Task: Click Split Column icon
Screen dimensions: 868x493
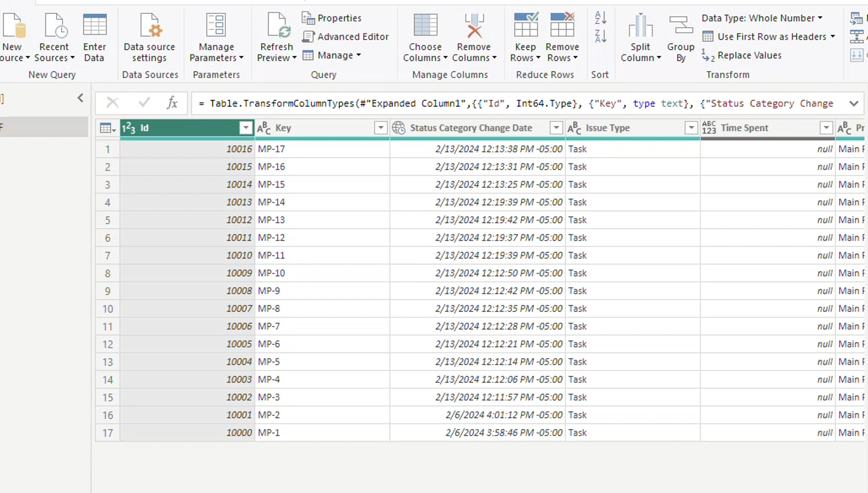Action: pyautogui.click(x=640, y=25)
